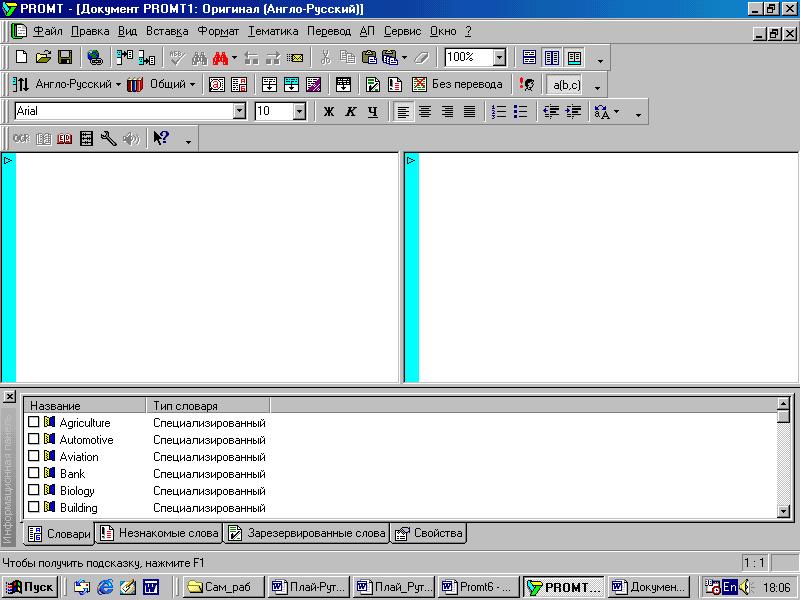Image resolution: width=800 pixels, height=600 pixels.
Task: Open the Перевод menu
Action: (x=329, y=31)
